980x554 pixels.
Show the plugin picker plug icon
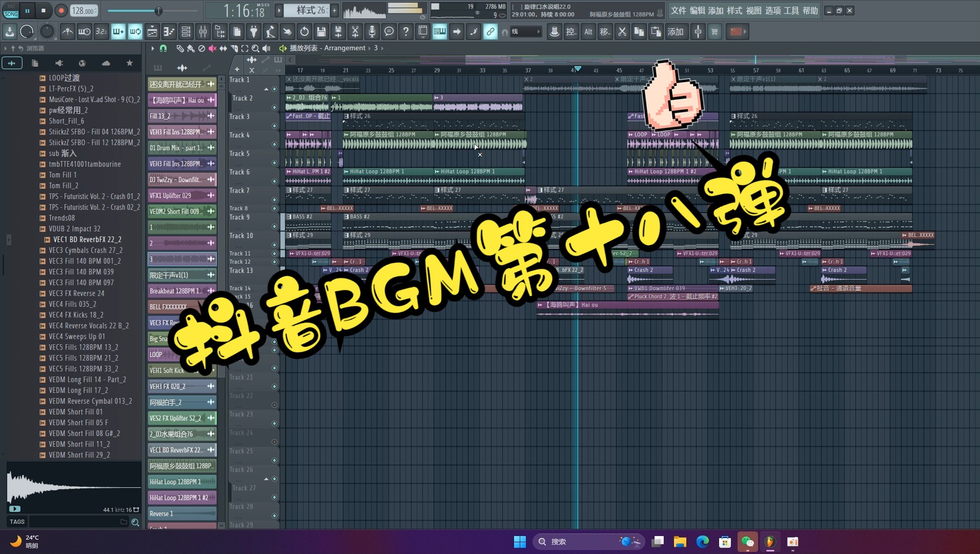254,32
